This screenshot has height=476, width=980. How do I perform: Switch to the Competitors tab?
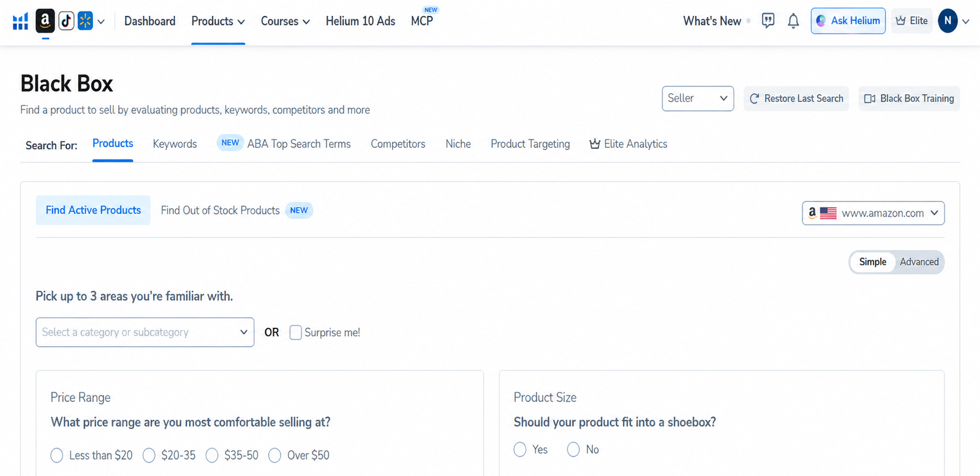point(398,144)
